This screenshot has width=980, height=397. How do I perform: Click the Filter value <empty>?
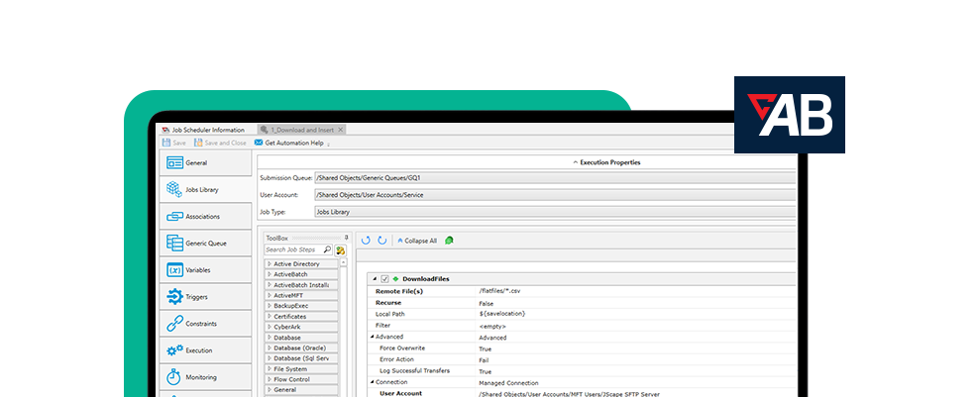click(492, 326)
